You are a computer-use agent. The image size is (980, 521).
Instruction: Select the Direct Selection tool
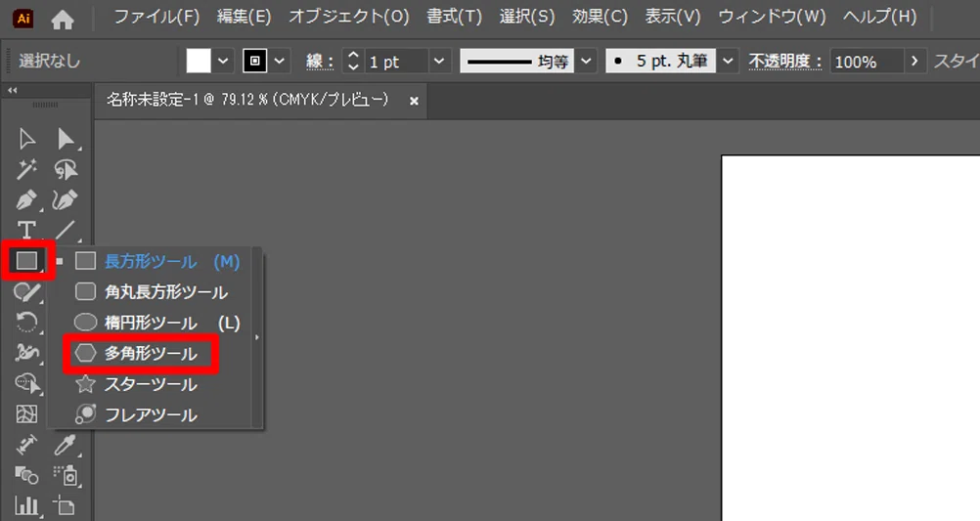point(66,139)
